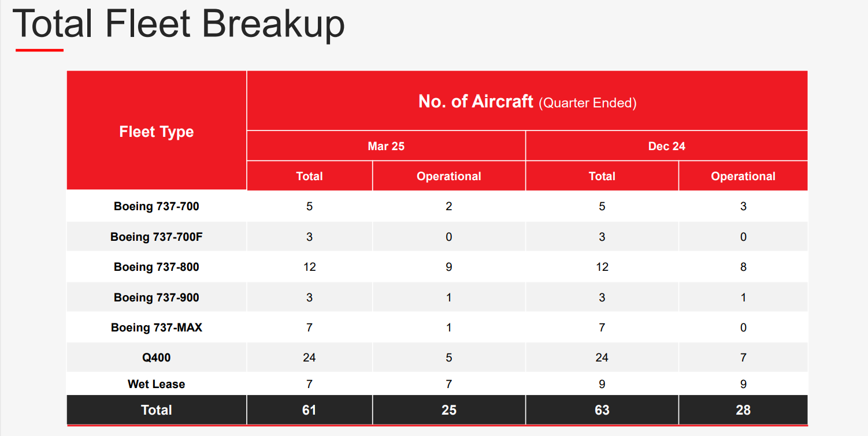The width and height of the screenshot is (868, 436).
Task: Select the Mar 25 column header
Action: click(x=386, y=146)
